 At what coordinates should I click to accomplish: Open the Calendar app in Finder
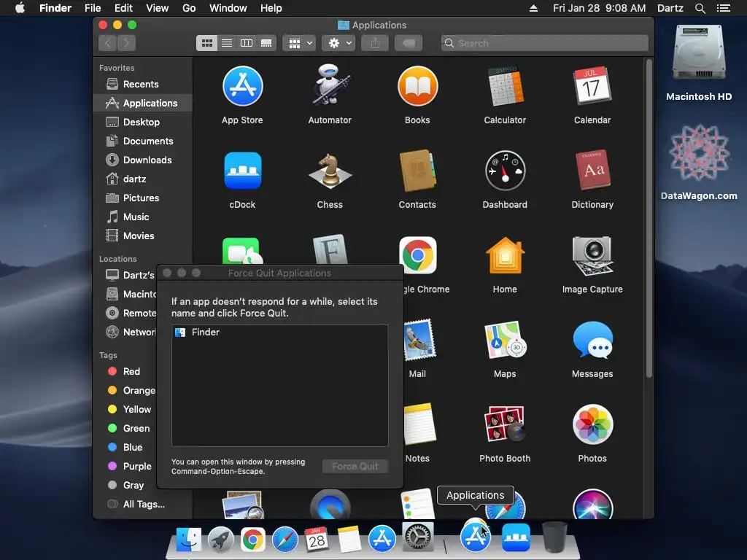[592, 86]
